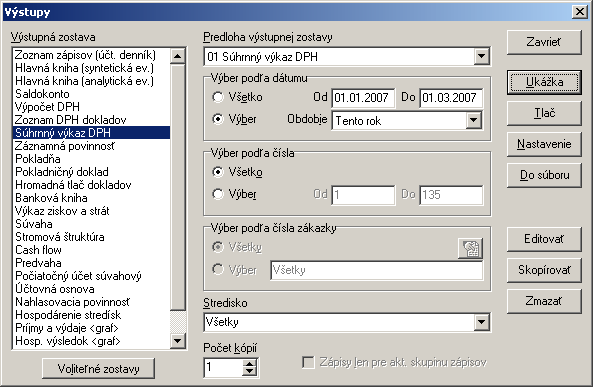Image resolution: width=593 pixels, height=387 pixels.
Task: Select Saldokonto in output list
Action: tap(92, 94)
